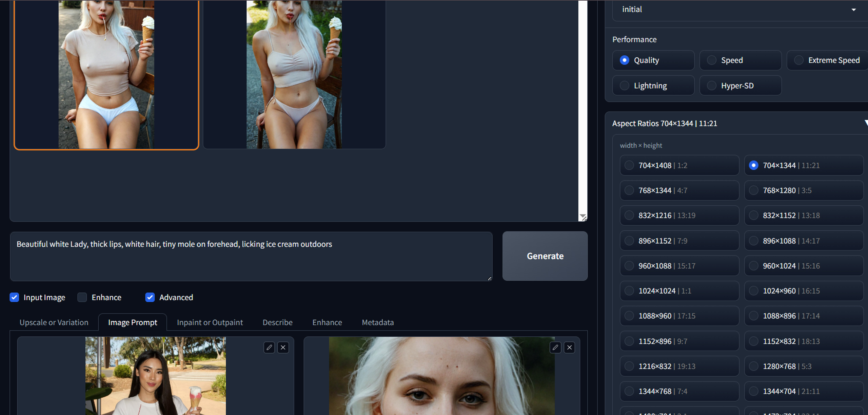
Task: Select Hyper-SD performance mode
Action: click(x=741, y=86)
